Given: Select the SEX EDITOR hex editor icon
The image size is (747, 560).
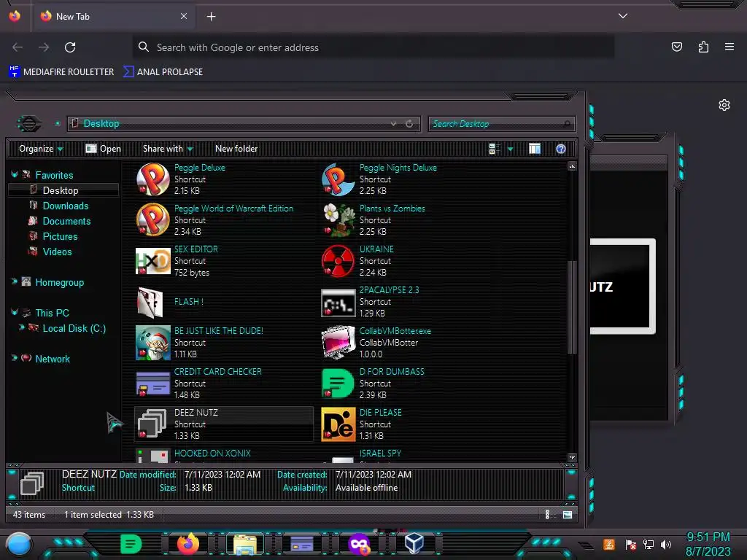Looking at the screenshot, I should pyautogui.click(x=153, y=261).
